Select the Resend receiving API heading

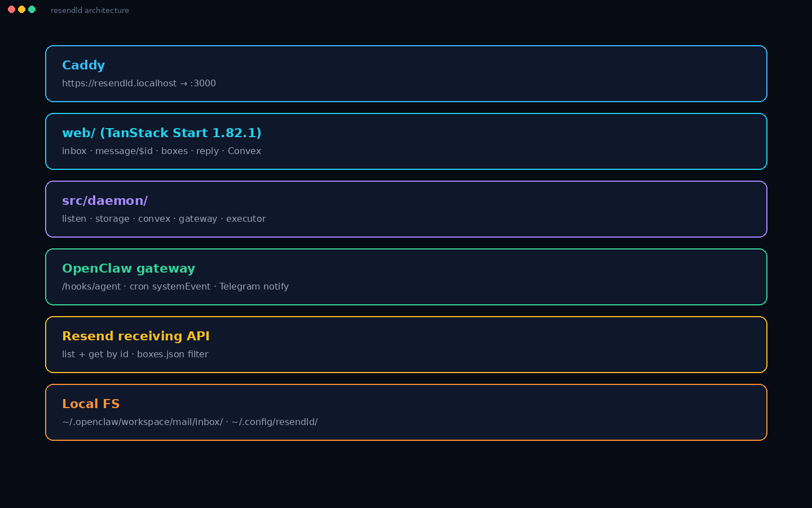tap(136, 336)
